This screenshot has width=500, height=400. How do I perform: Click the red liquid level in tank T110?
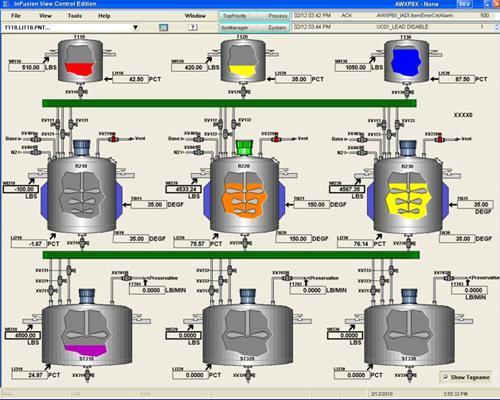click(79, 69)
